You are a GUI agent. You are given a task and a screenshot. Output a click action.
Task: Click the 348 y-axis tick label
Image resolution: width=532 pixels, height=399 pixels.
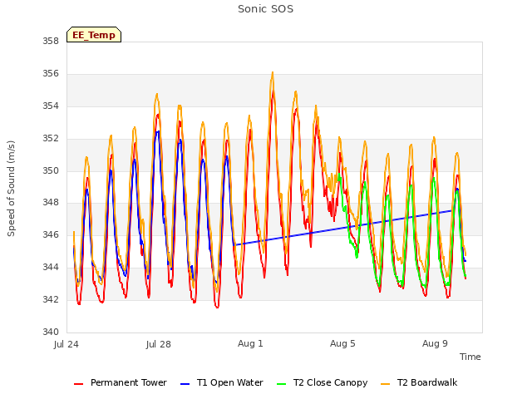tap(51, 203)
